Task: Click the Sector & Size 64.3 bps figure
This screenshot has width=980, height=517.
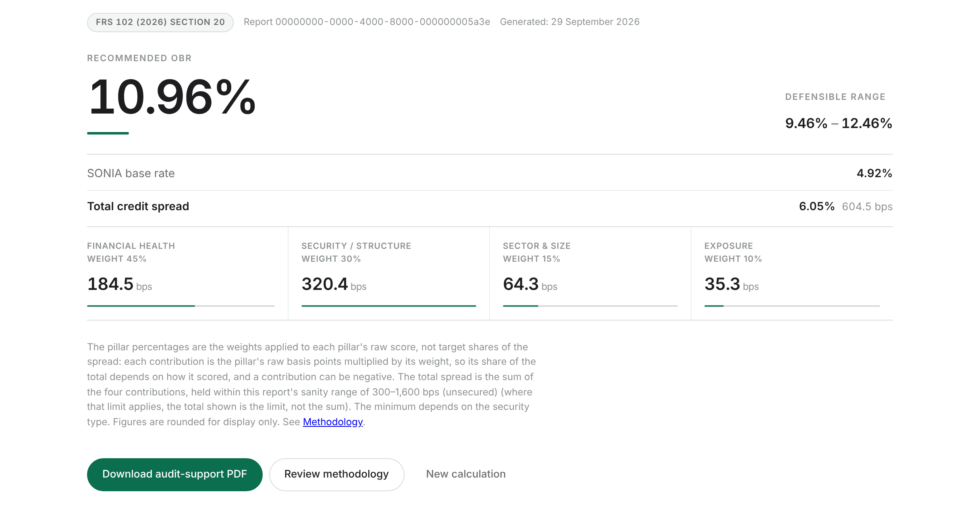Action: point(530,284)
